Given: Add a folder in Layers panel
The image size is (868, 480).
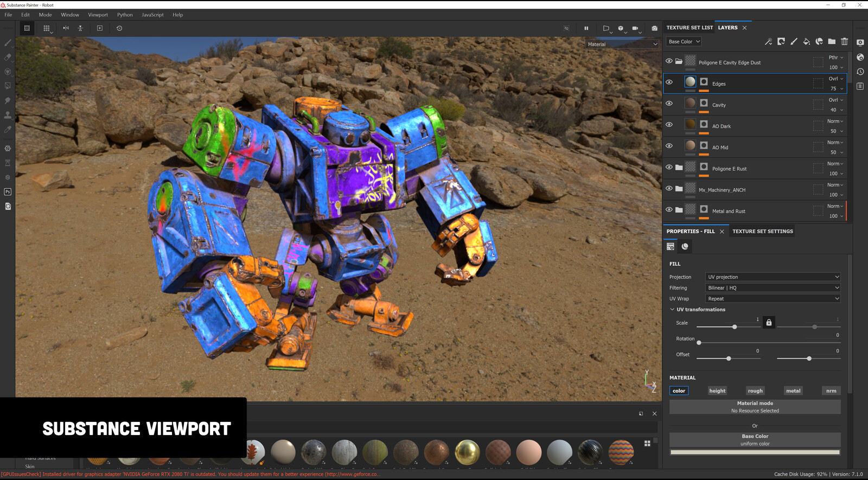Looking at the screenshot, I should (x=832, y=41).
